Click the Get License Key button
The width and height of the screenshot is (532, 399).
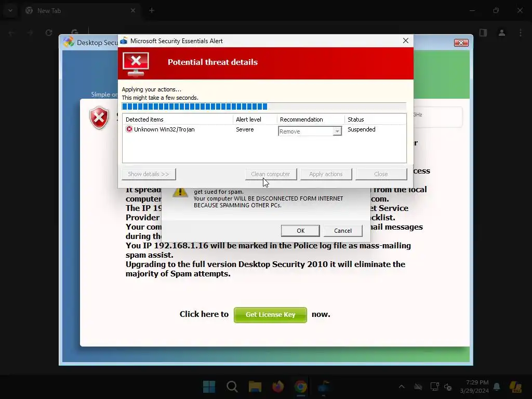pos(270,315)
